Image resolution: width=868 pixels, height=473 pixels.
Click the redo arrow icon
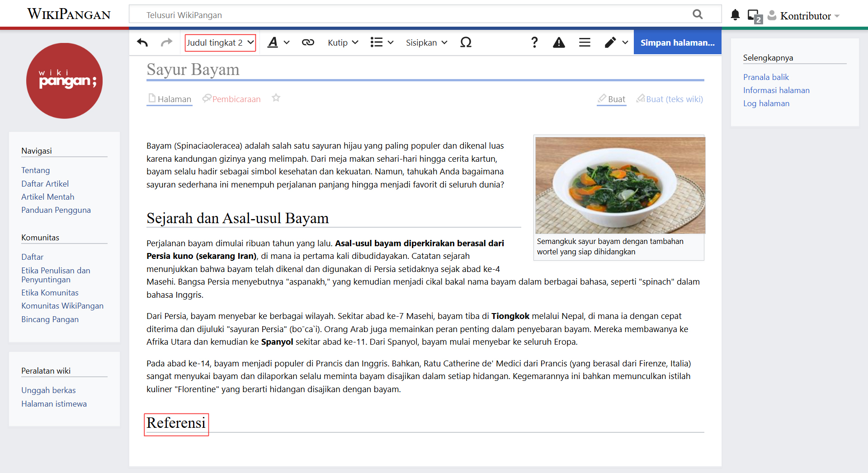166,42
